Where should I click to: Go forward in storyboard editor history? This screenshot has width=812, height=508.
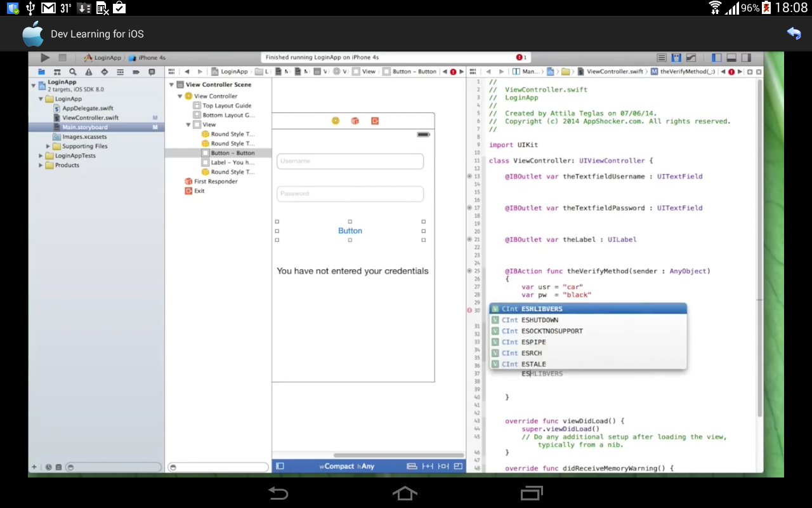point(200,72)
